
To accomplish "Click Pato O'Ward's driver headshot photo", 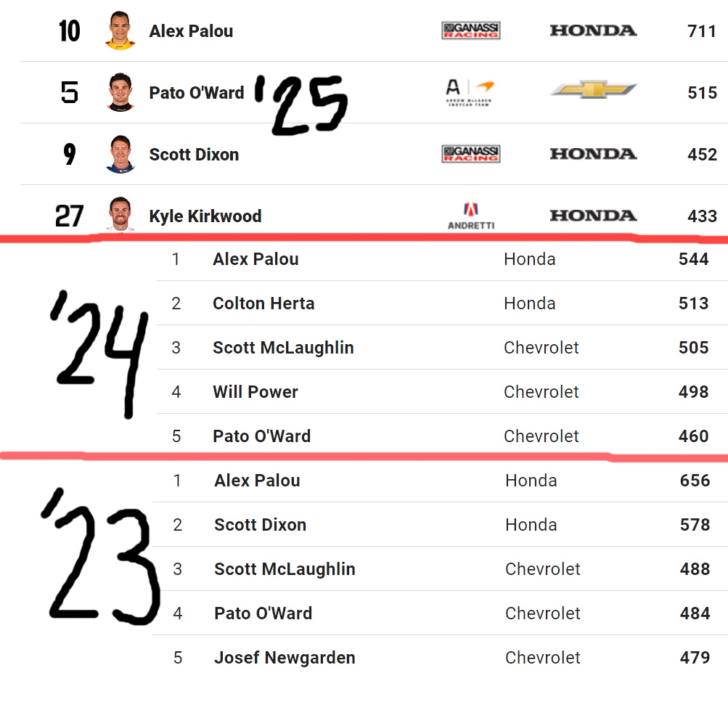I will pos(120,92).
